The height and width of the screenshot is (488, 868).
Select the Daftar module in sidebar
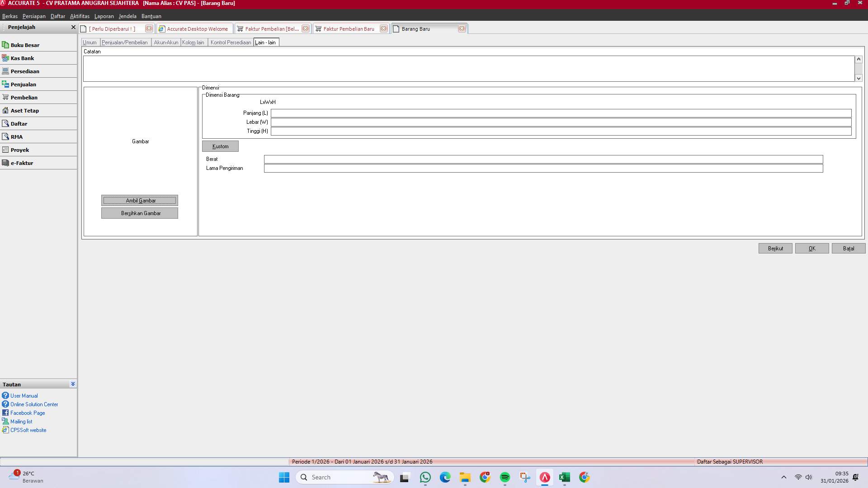(x=20, y=123)
